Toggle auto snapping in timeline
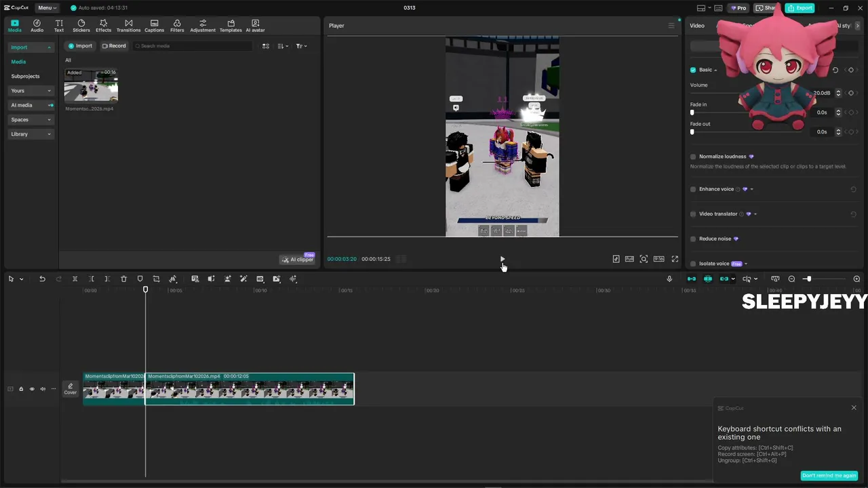Image resolution: width=868 pixels, height=488 pixels. (707, 279)
